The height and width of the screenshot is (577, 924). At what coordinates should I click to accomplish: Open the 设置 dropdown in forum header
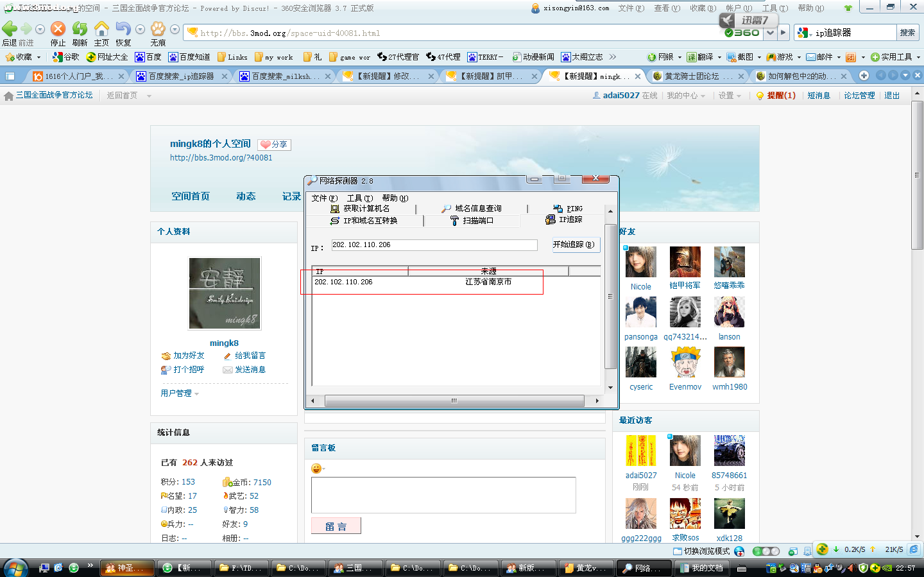730,96
